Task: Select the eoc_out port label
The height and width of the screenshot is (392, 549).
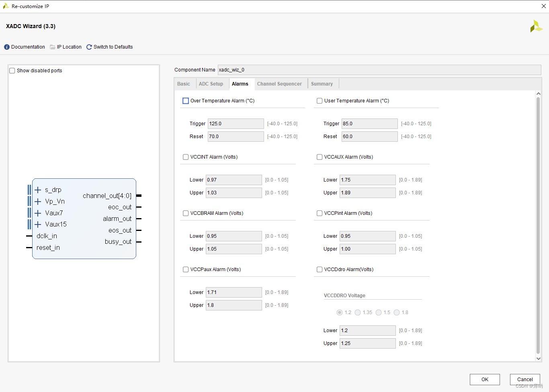Action: click(120, 207)
